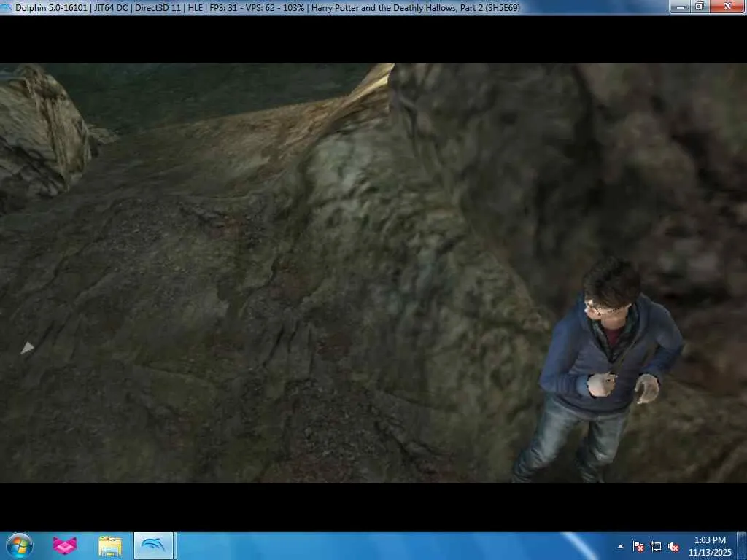Close the Dolphin emulator window

(x=727, y=6)
